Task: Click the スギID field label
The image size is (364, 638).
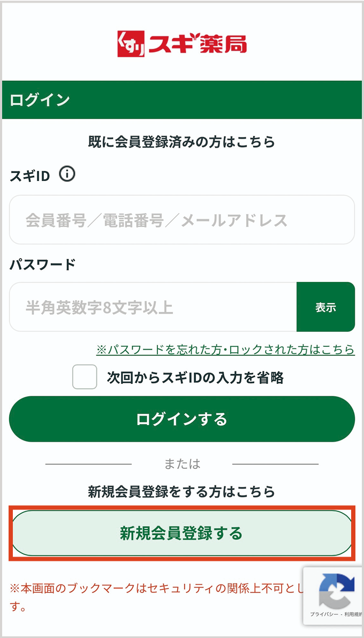Action: tap(30, 176)
